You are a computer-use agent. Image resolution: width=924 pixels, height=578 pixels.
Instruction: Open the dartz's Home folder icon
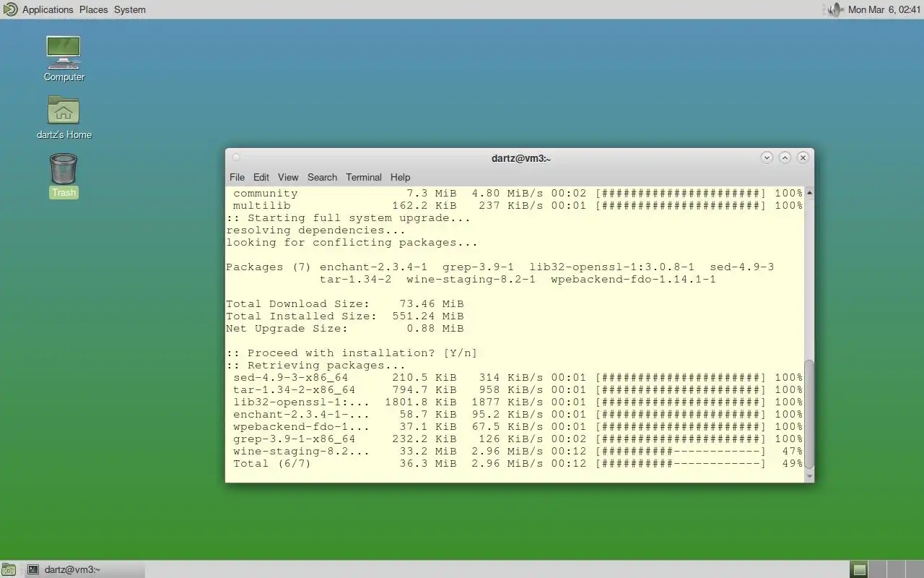(64, 111)
